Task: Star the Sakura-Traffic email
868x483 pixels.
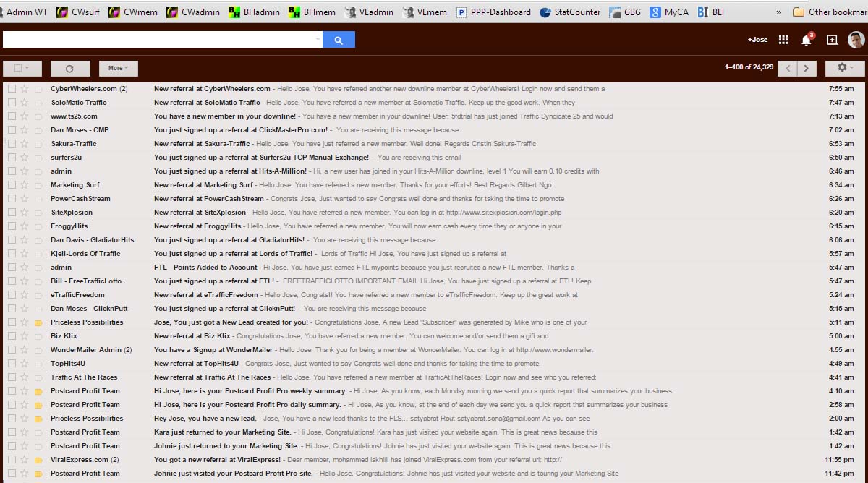Action: coord(25,144)
